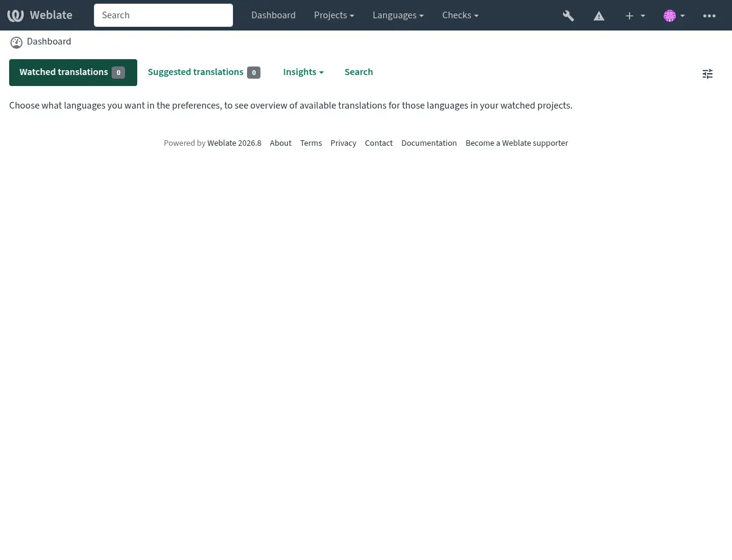Open the dashboard tune settings icon
The width and height of the screenshot is (732, 560).
pos(708,74)
